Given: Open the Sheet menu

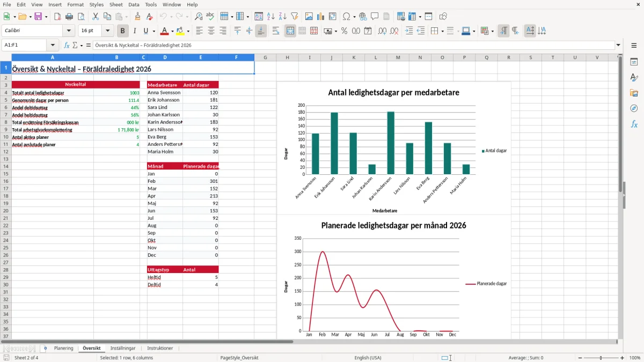Looking at the screenshot, I should (x=116, y=4).
